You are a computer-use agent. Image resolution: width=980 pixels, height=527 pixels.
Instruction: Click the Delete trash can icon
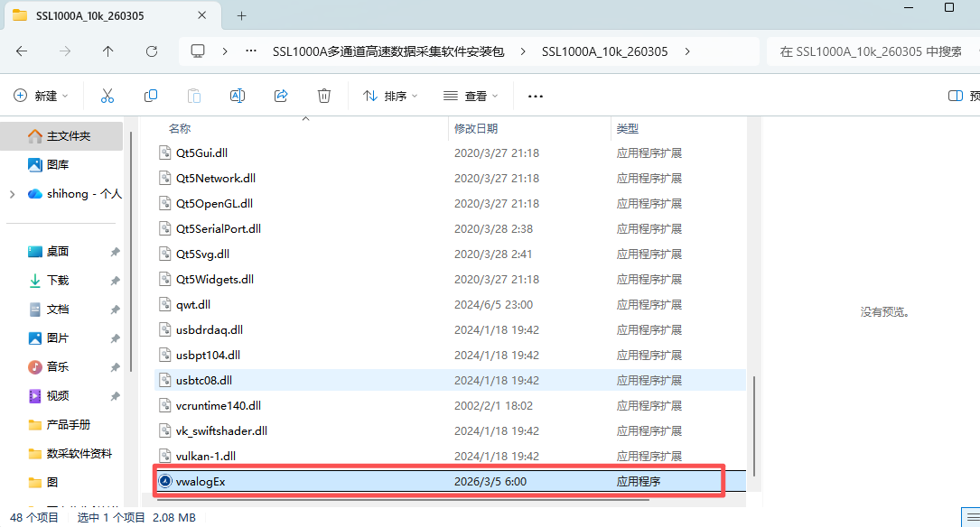click(324, 96)
